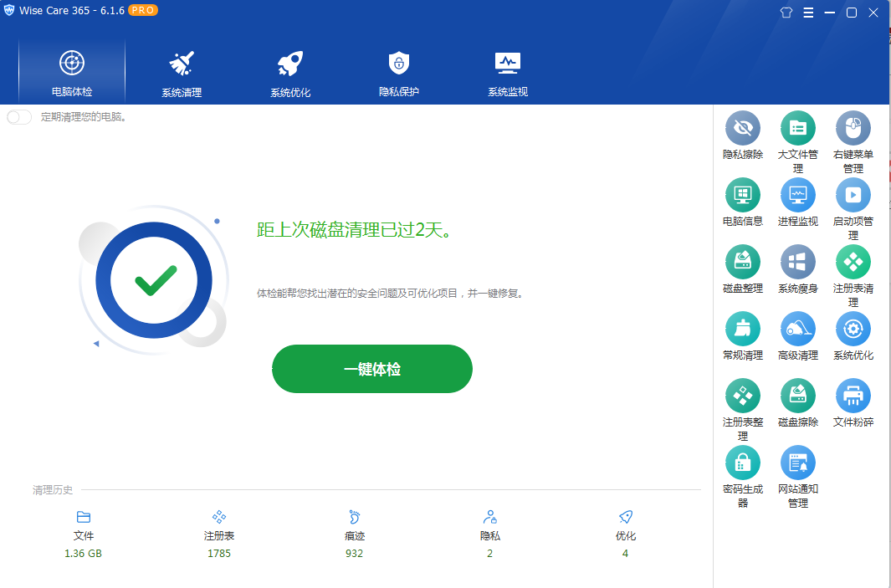This screenshot has width=891, height=588.
Task: Click the 1.36 GB file value
Action: (83, 554)
